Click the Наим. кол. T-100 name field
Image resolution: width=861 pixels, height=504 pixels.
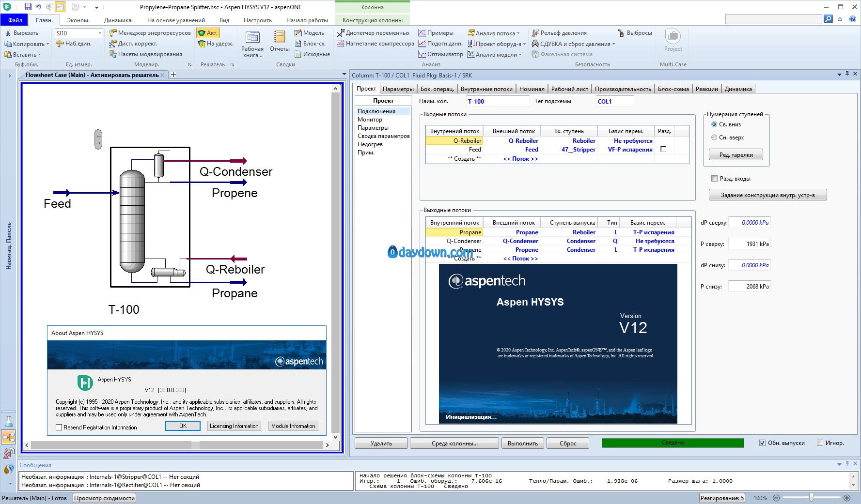[498, 101]
